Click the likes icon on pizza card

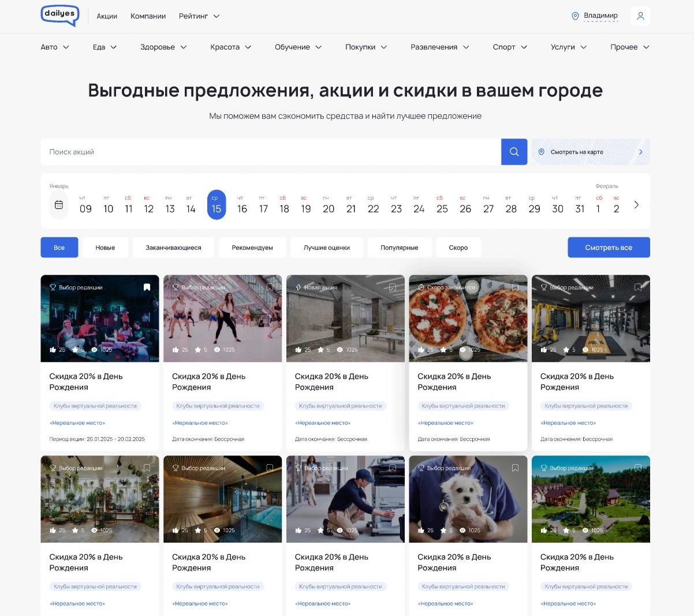[x=421, y=350]
